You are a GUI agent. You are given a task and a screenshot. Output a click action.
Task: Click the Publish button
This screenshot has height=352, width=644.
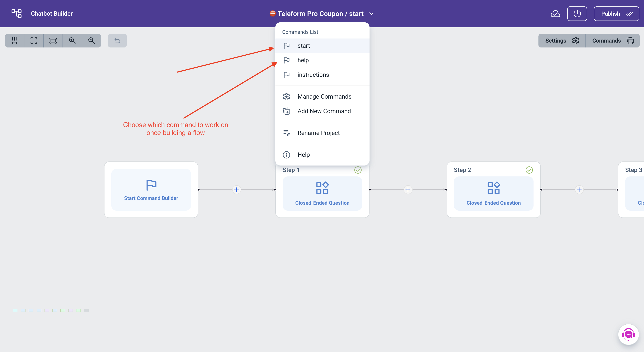pyautogui.click(x=616, y=14)
